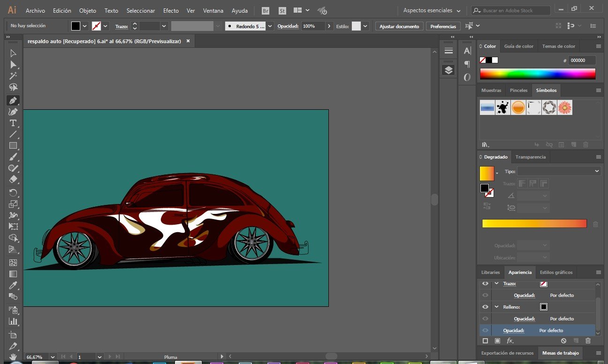Viewport: 608px width, 364px height.
Task: Open the Estilo graphic style dropdown
Action: tap(365, 26)
